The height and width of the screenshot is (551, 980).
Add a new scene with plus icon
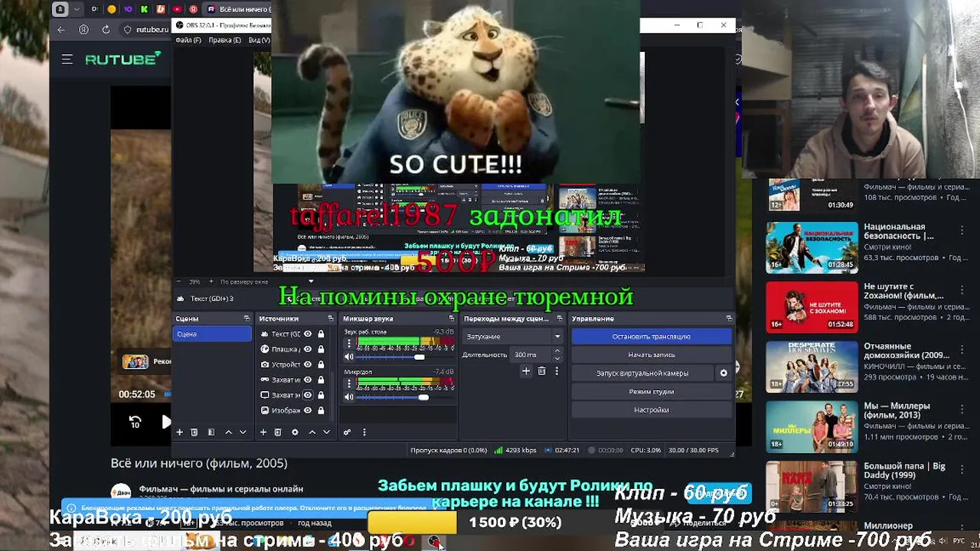180,432
